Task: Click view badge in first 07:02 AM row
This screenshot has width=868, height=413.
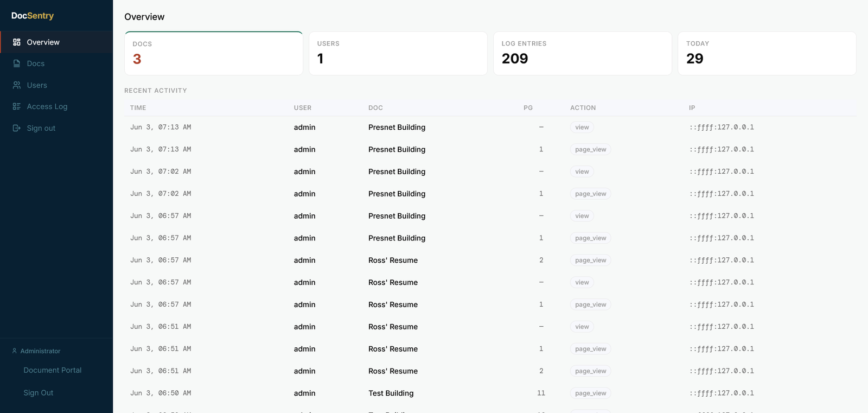Action: pos(582,171)
